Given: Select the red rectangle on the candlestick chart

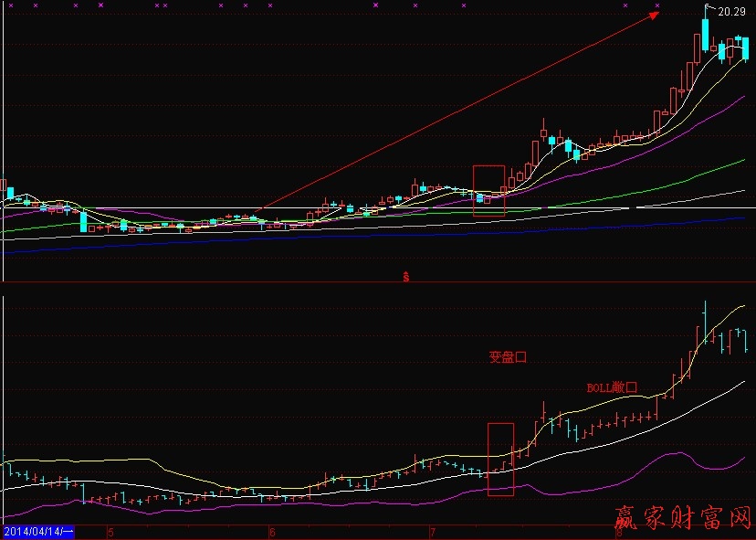Looking at the screenshot, I should 488,190.
